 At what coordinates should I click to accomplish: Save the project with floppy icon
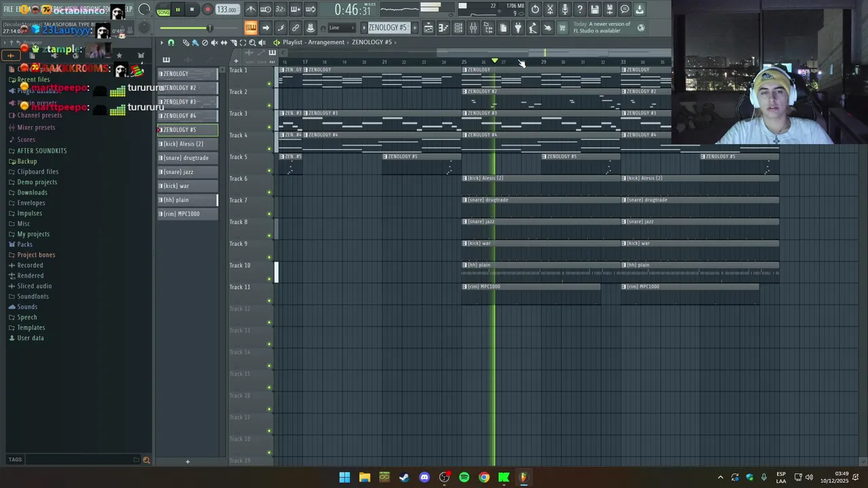point(595,9)
